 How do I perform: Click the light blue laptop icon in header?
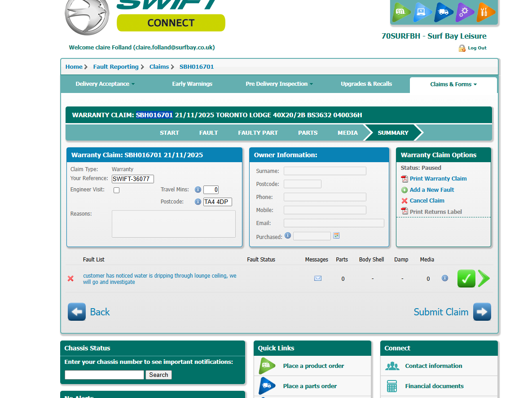click(x=422, y=12)
